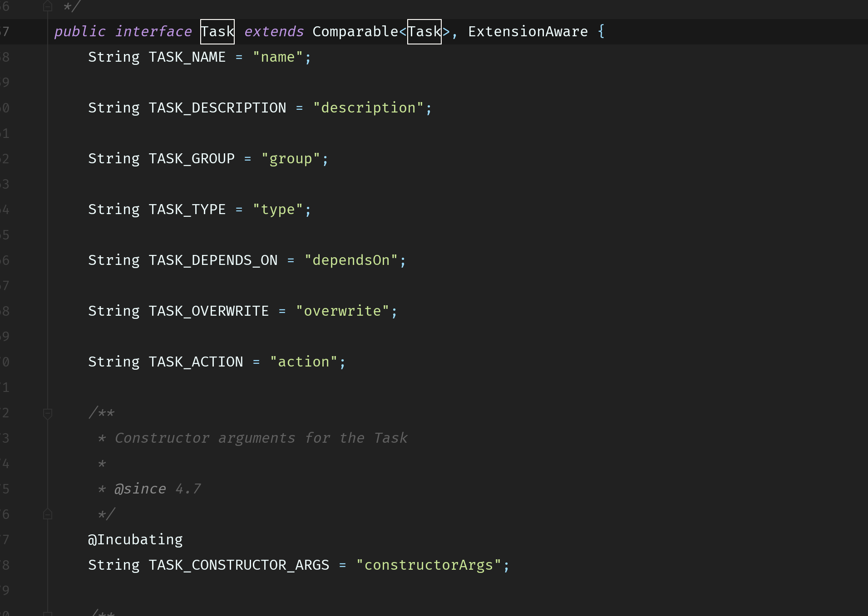The width and height of the screenshot is (868, 616).
Task: Click the "description" string literal
Action: coord(369,108)
